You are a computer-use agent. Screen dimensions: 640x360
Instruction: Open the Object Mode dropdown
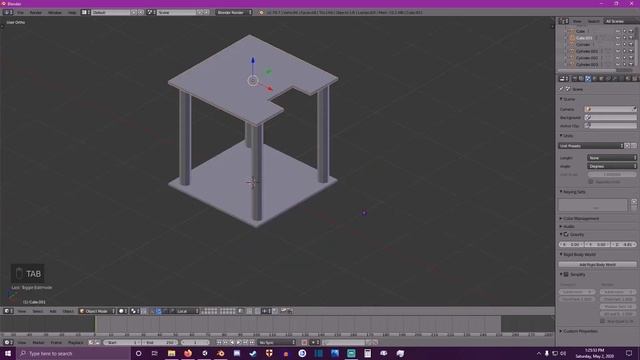click(x=97, y=311)
